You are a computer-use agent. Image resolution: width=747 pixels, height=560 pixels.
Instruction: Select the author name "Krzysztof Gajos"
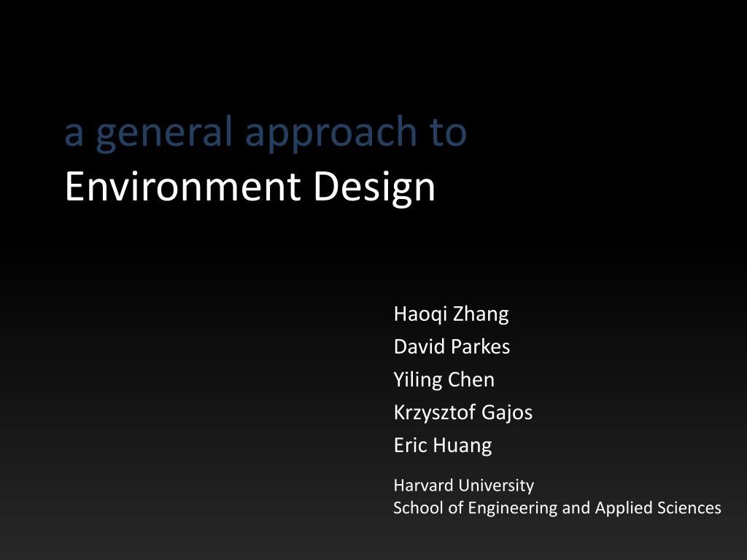463,413
